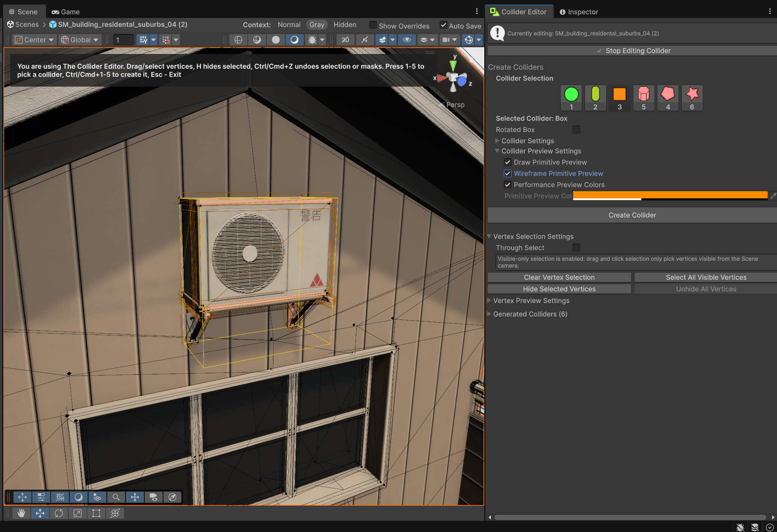Uncheck Draw Primitive Preview
The width and height of the screenshot is (777, 532).
point(508,162)
